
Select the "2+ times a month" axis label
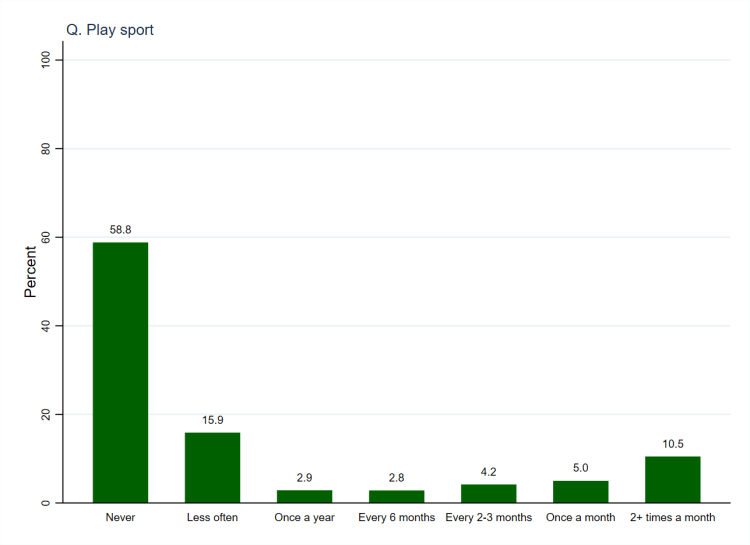click(x=673, y=518)
